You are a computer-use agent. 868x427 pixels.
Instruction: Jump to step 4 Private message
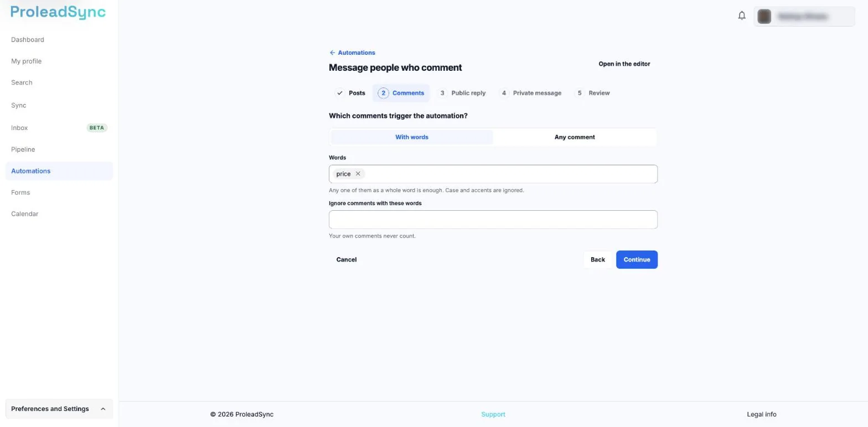click(x=530, y=93)
